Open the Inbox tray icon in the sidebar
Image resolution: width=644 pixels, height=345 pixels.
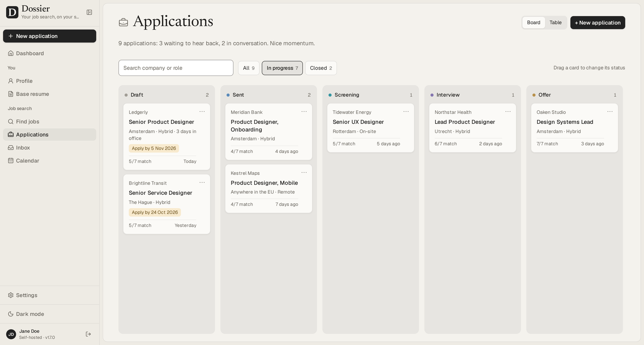[11, 148]
